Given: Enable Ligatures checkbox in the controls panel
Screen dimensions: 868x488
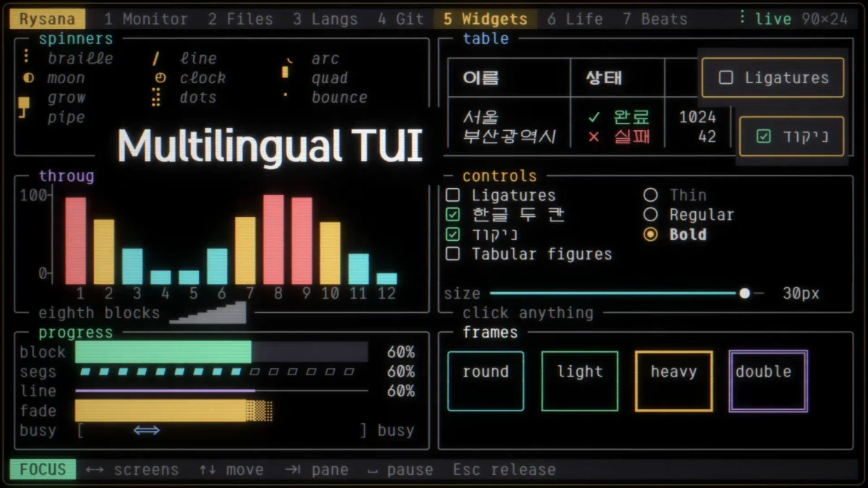Looking at the screenshot, I should click(453, 194).
